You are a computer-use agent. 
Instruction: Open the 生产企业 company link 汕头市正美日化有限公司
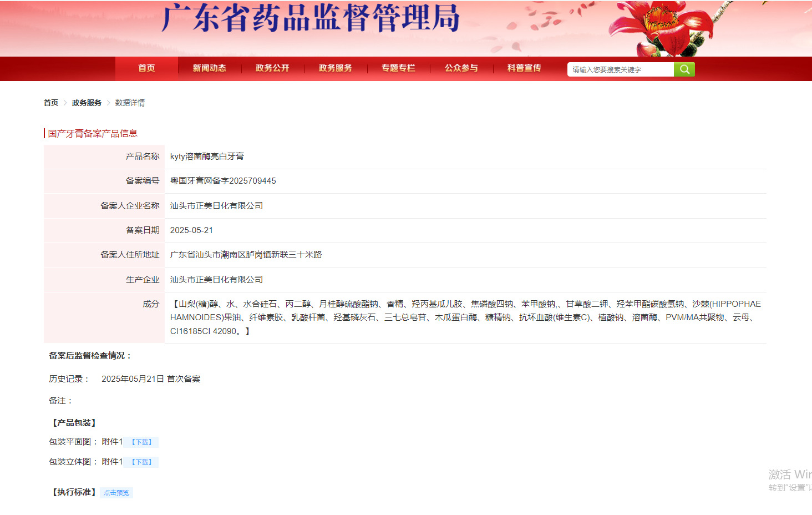[x=216, y=279]
